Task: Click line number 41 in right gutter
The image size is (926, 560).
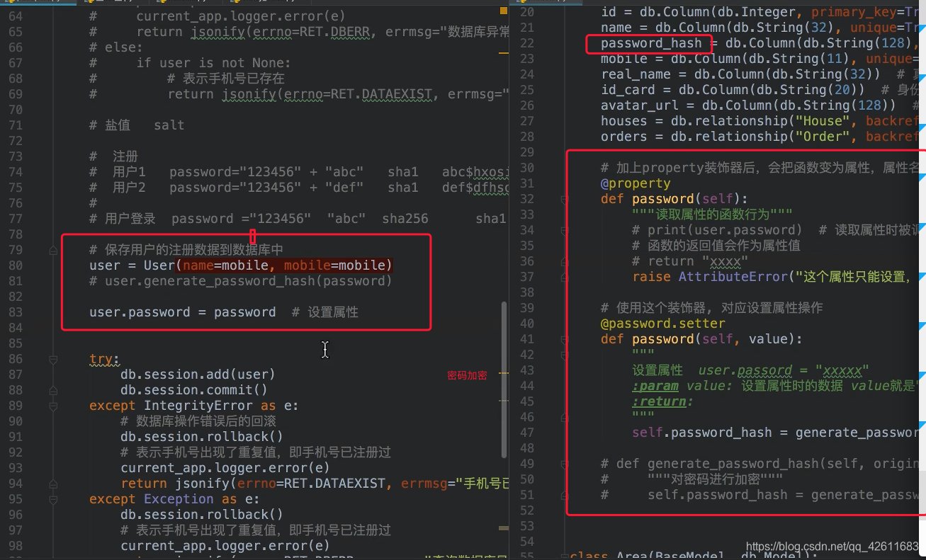Action: click(526, 339)
